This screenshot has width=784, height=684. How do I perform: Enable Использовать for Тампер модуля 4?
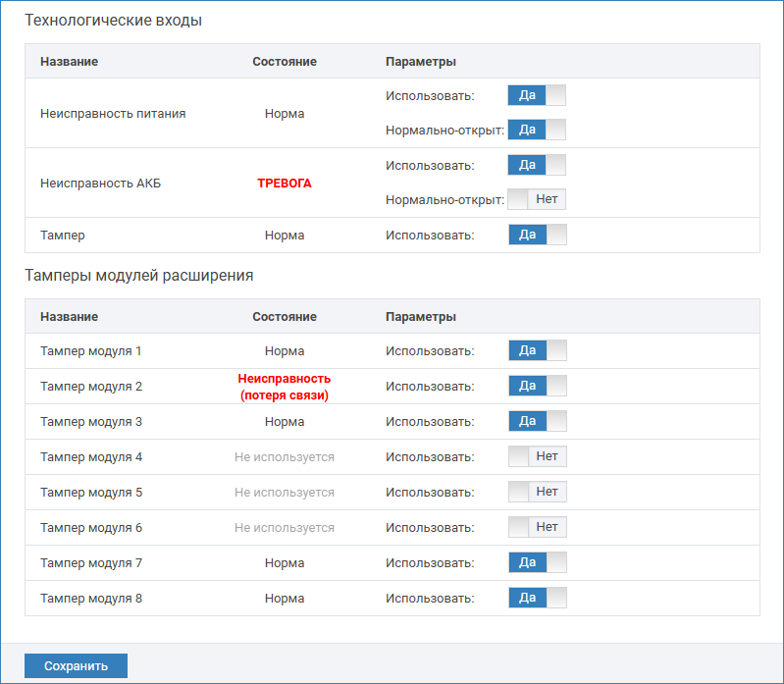(x=538, y=456)
